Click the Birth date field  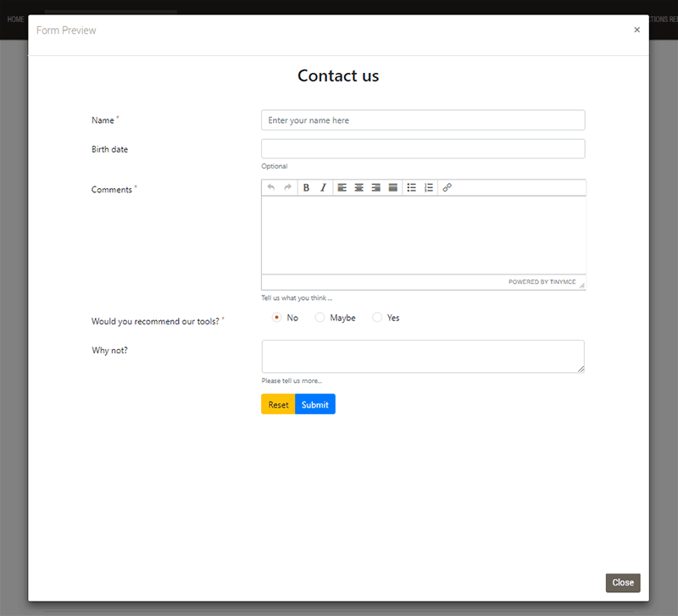pyautogui.click(x=423, y=149)
